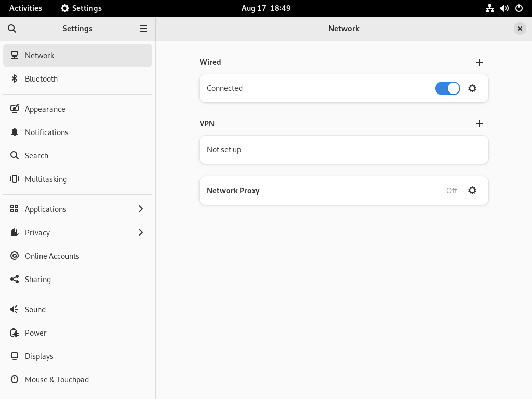Click the Notifications bell icon
The height and width of the screenshot is (399, 532).
coord(14,132)
